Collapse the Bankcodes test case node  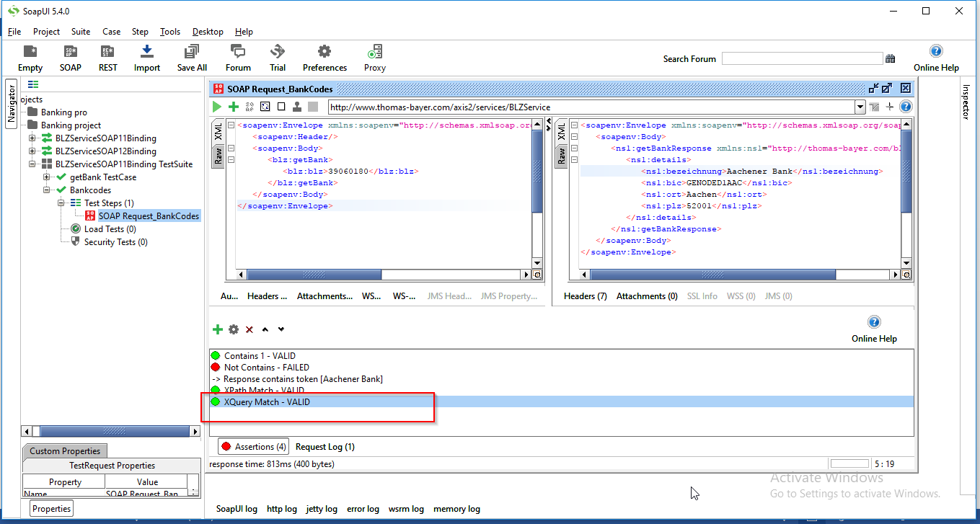click(47, 190)
